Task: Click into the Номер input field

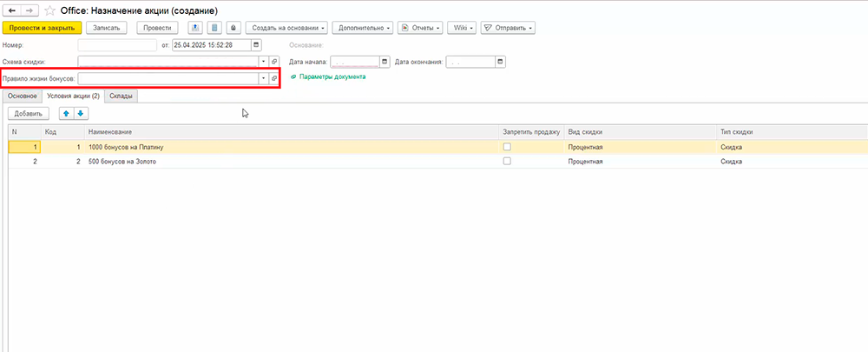Action: [117, 44]
